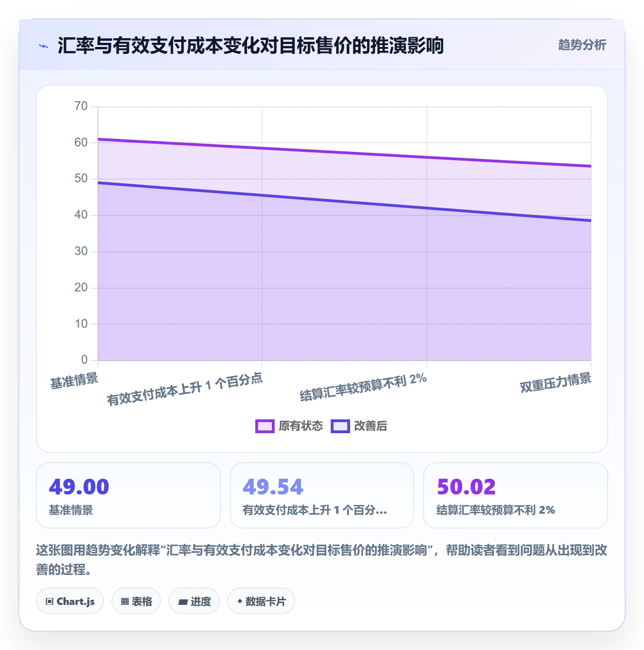This screenshot has height=650, width=644.
Task: Click the y-axis tick label 70
Action: pos(81,106)
